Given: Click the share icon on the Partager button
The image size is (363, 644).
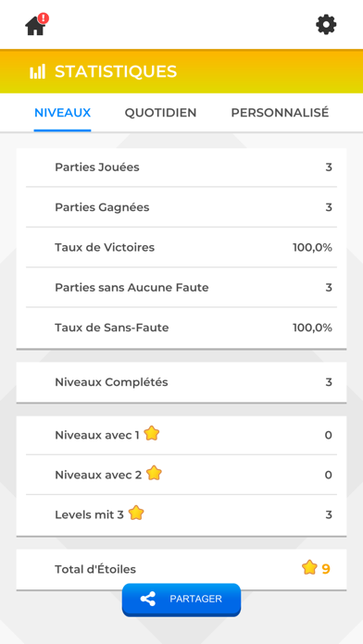Looking at the screenshot, I should pyautogui.click(x=148, y=599).
